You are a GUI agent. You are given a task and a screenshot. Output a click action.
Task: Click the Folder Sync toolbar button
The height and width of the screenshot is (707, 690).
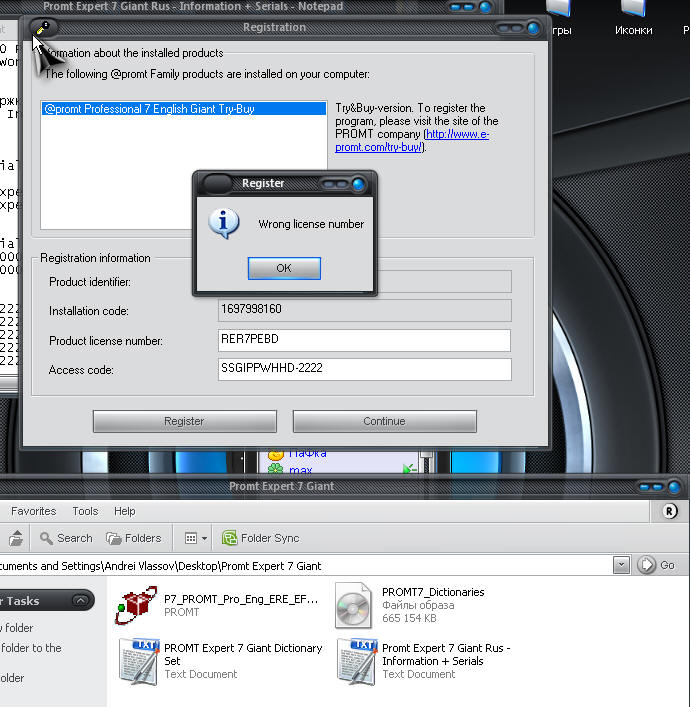(261, 538)
